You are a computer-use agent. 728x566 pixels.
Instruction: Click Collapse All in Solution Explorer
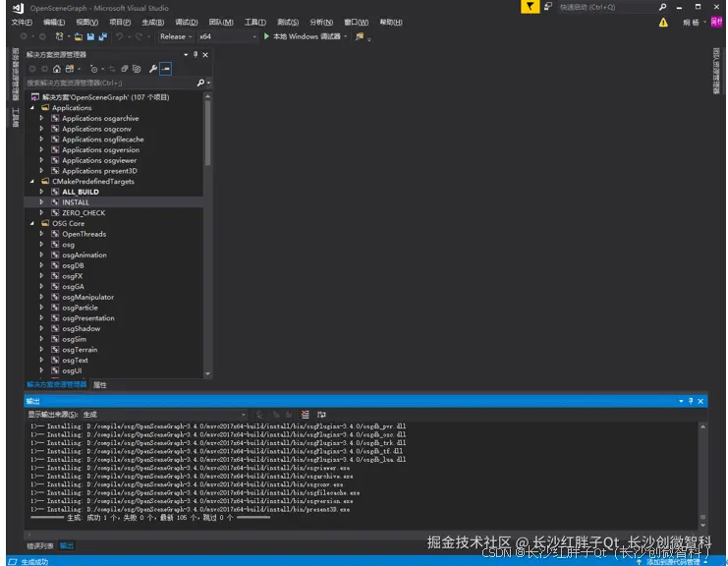click(x=125, y=69)
